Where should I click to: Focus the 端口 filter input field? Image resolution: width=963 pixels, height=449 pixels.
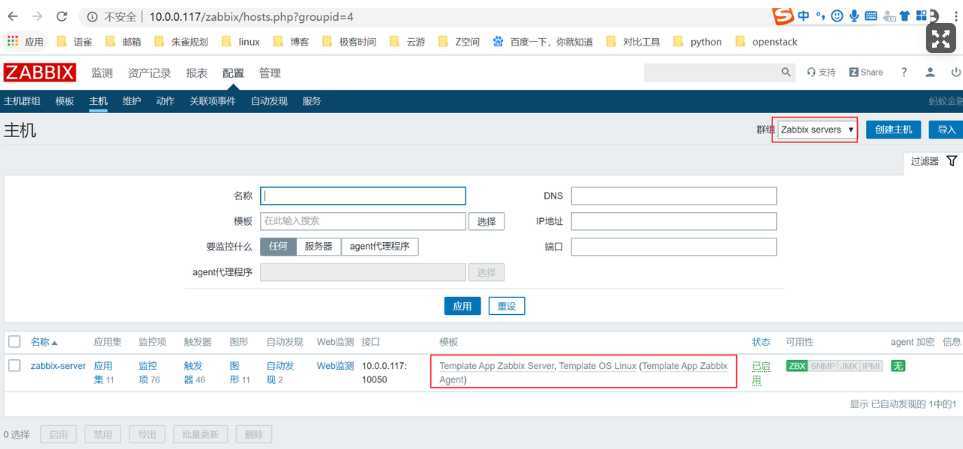pos(674,247)
